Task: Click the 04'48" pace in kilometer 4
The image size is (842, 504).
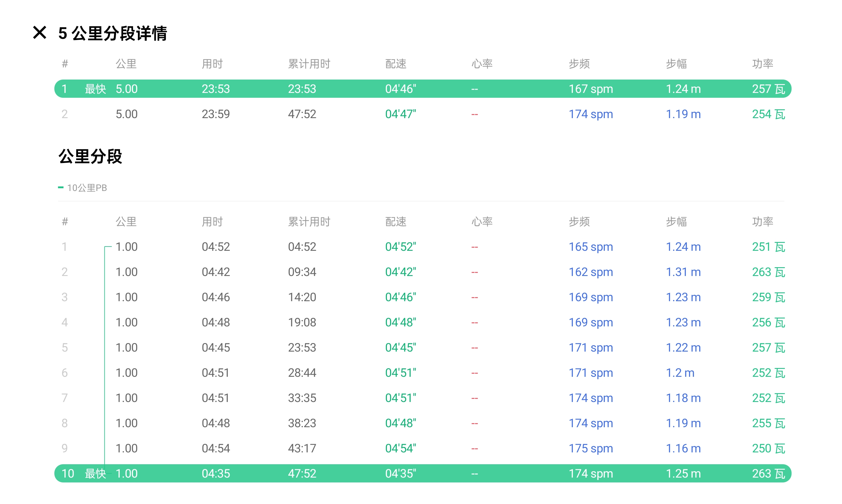Action: coord(400,322)
